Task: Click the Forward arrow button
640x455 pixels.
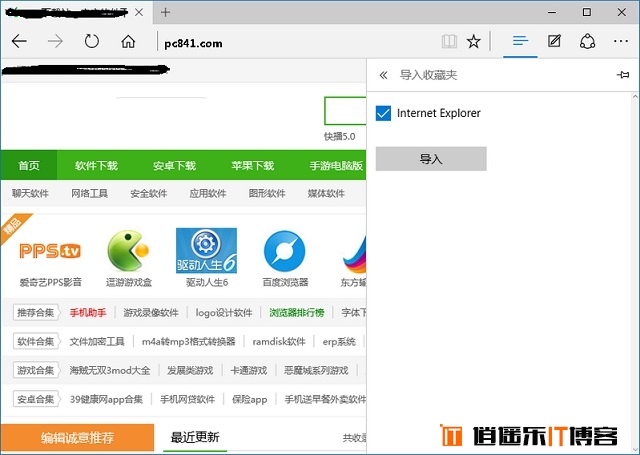Action: tap(55, 41)
